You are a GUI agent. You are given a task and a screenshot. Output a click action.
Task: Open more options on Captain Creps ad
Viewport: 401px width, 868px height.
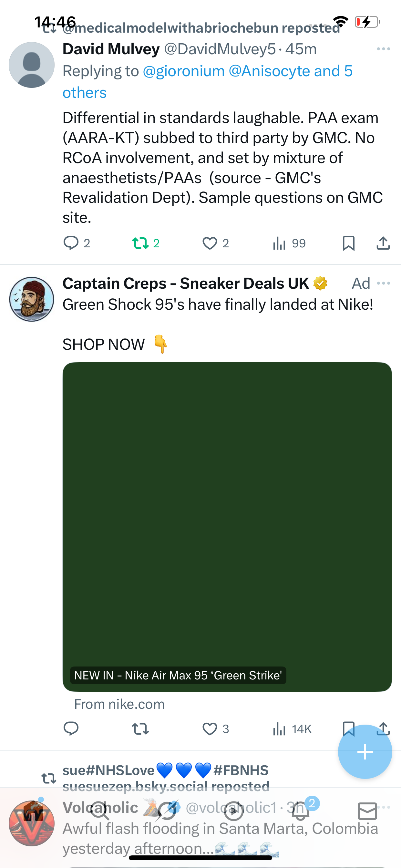(384, 284)
